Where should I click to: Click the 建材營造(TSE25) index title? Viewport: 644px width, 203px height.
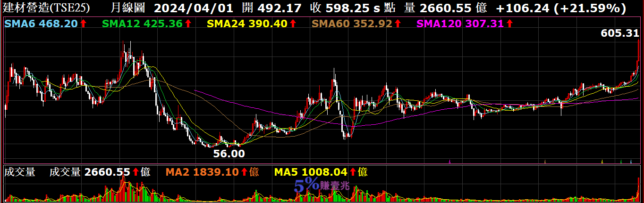click(x=46, y=8)
